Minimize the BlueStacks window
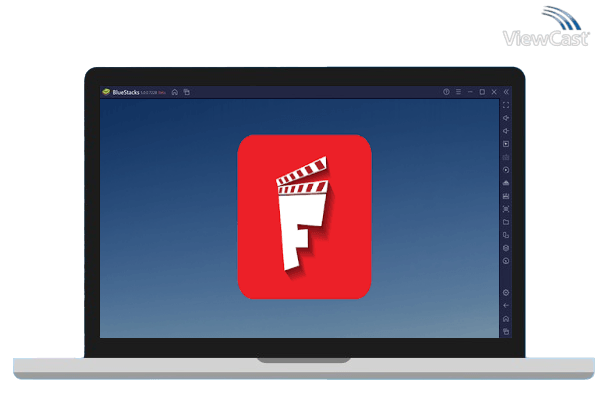Screen dimensions: 602x414 coord(470,92)
